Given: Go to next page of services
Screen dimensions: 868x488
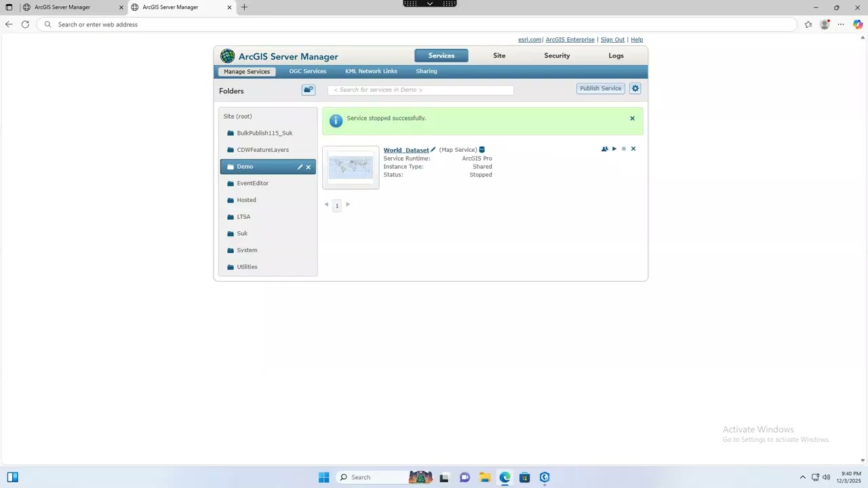Looking at the screenshot, I should 348,205.
